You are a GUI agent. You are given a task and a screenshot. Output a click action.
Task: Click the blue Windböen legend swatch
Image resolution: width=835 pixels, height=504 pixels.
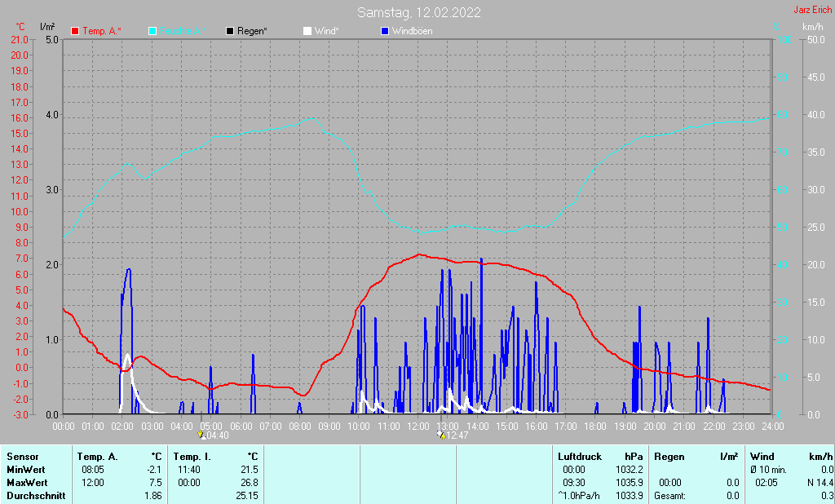tap(385, 32)
